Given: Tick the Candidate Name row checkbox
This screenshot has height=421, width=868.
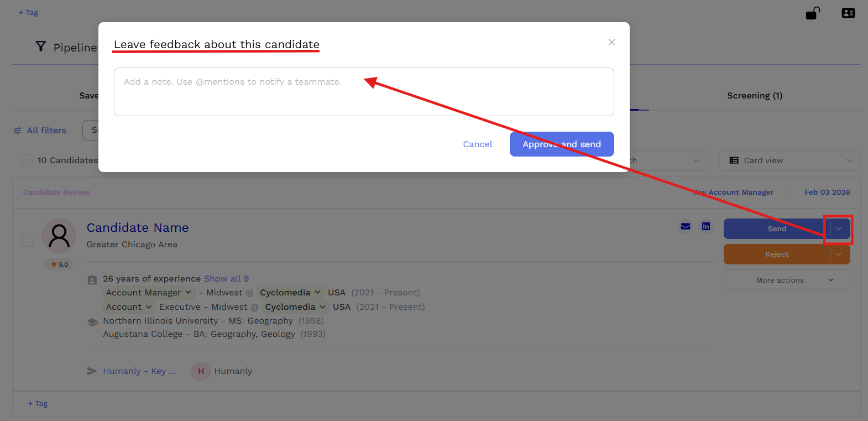Looking at the screenshot, I should click(x=28, y=241).
